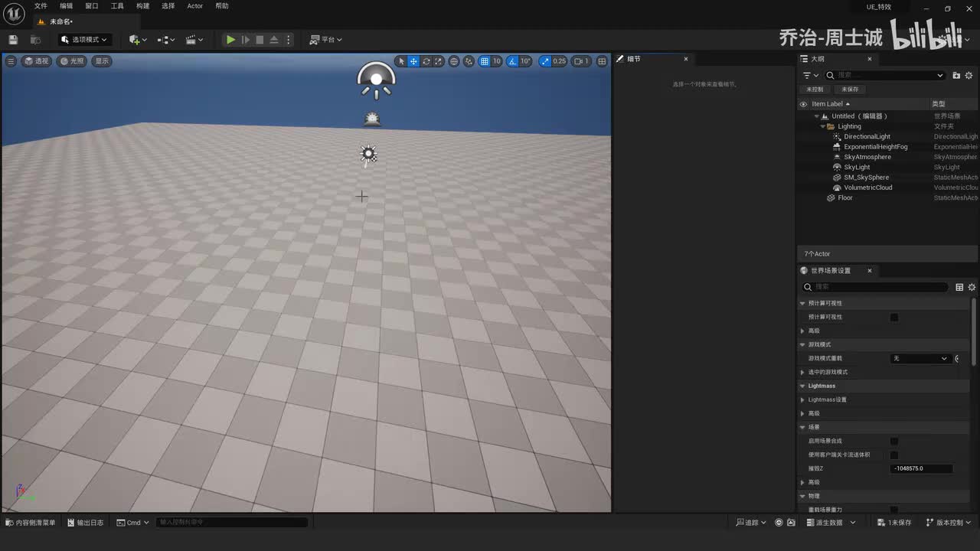Select VolumetricCloud in the outliner

coord(867,187)
